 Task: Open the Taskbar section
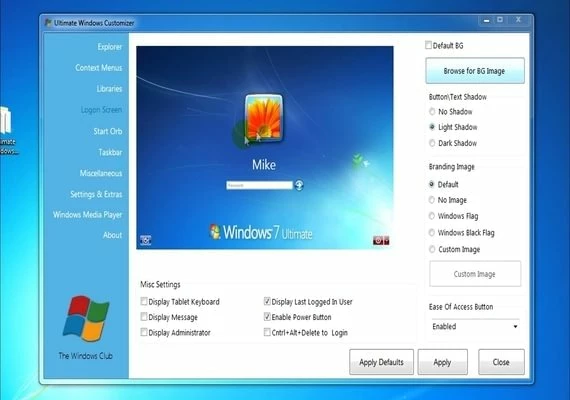pyautogui.click(x=110, y=152)
